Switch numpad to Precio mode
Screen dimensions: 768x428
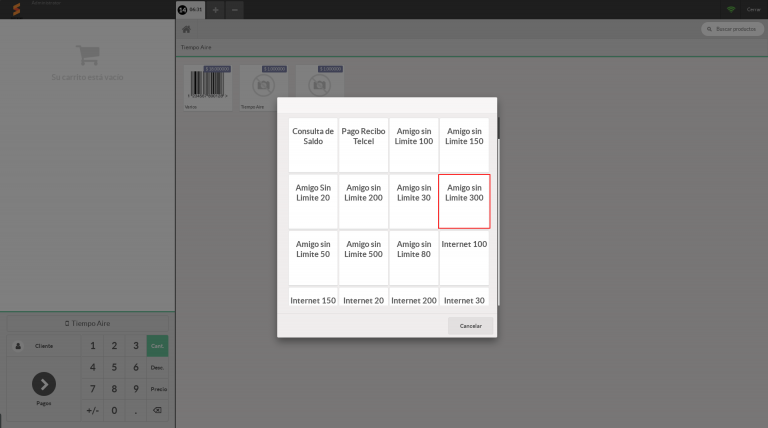pos(157,389)
